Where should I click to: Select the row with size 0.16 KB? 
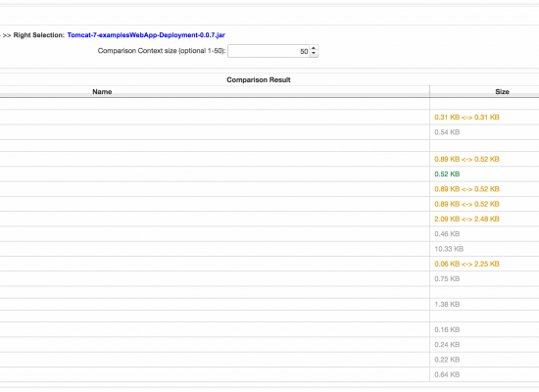[x=269, y=329]
